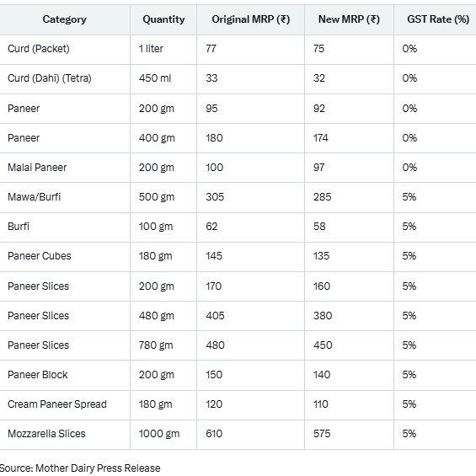Select the 610 original MRP value
Screen dimensions: 476x476
click(x=214, y=434)
